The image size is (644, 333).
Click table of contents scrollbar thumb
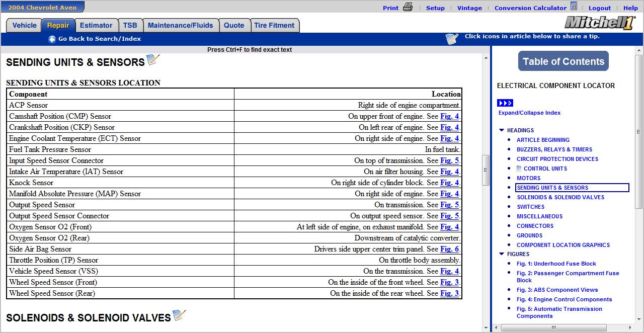click(639, 131)
